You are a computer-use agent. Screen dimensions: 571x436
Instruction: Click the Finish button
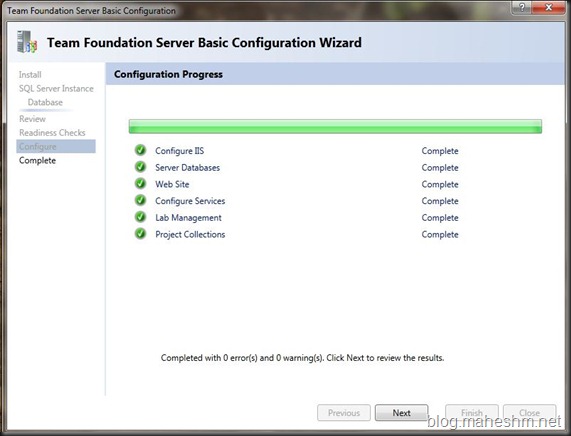coord(472,413)
